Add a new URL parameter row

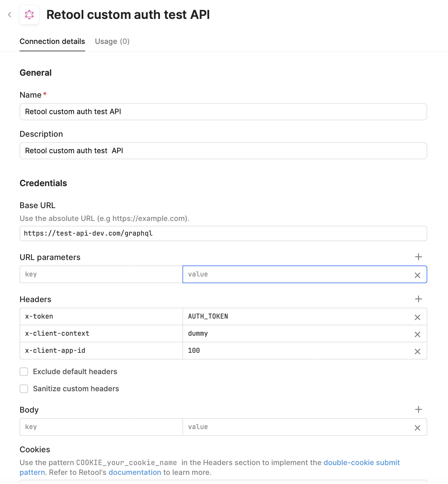point(418,257)
